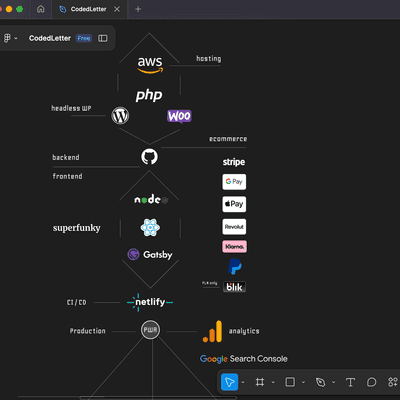Select the small 'PLN only' label
This screenshot has height=400, width=400.
coord(210,283)
